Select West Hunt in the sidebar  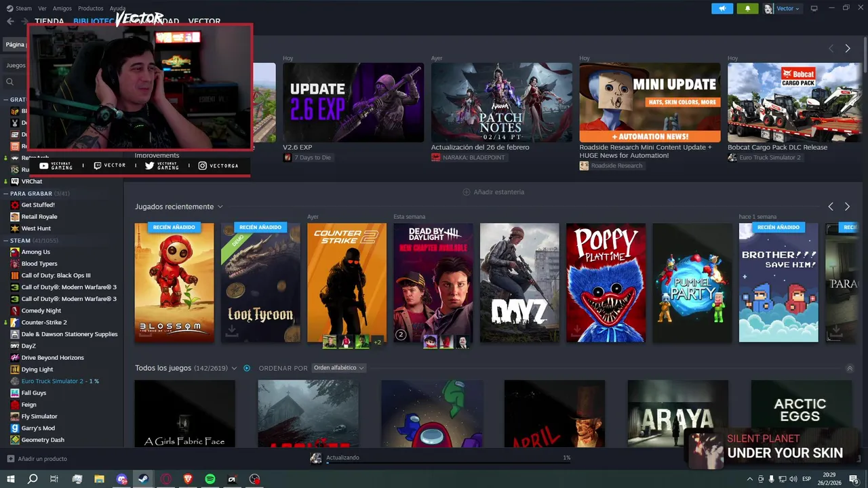36,228
